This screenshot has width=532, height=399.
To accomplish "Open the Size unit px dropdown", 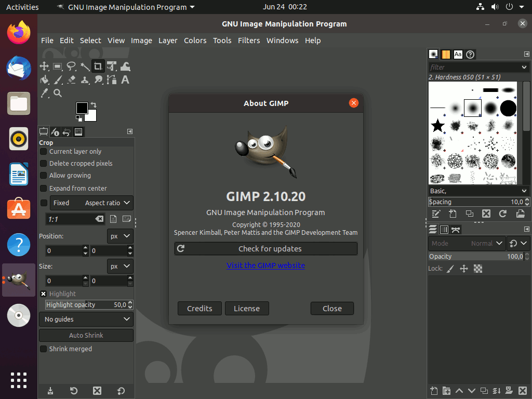I will point(120,267).
